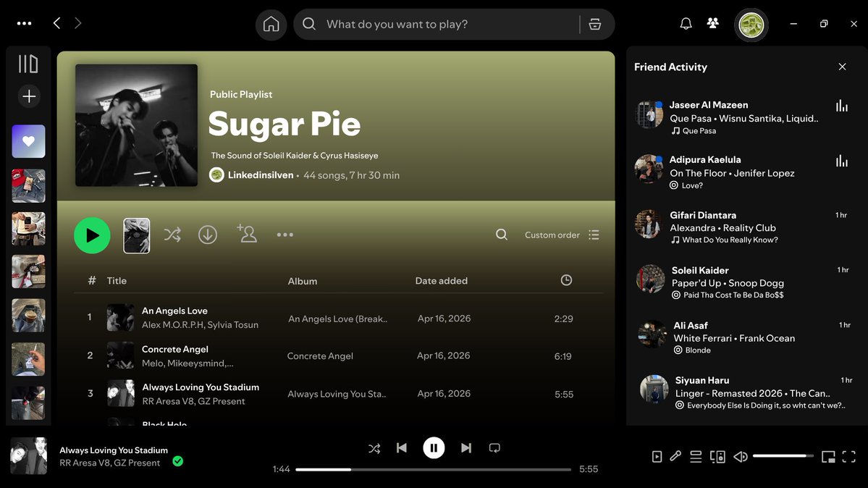Viewport: 868px width, 488px height.
Task: Open the play queue
Action: click(696, 456)
